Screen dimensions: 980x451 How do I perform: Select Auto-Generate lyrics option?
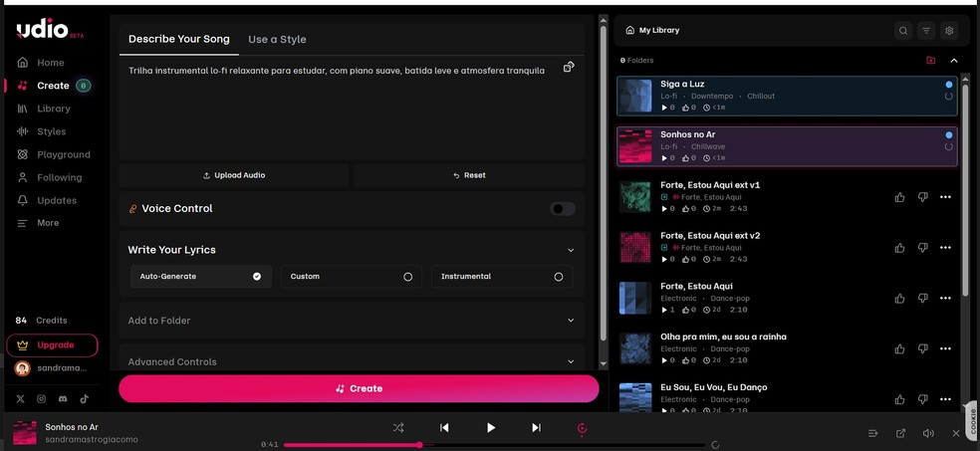point(201,277)
